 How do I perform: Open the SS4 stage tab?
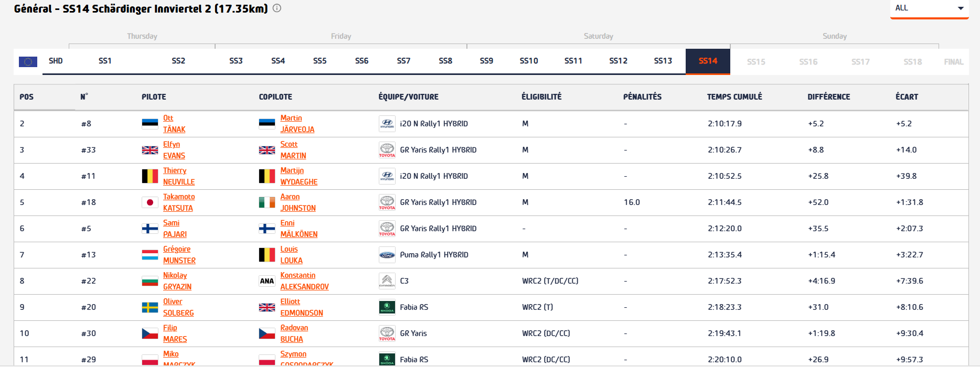point(278,61)
